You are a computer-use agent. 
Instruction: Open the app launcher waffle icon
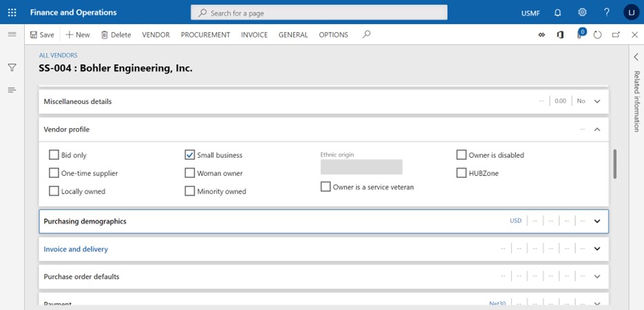(12, 12)
